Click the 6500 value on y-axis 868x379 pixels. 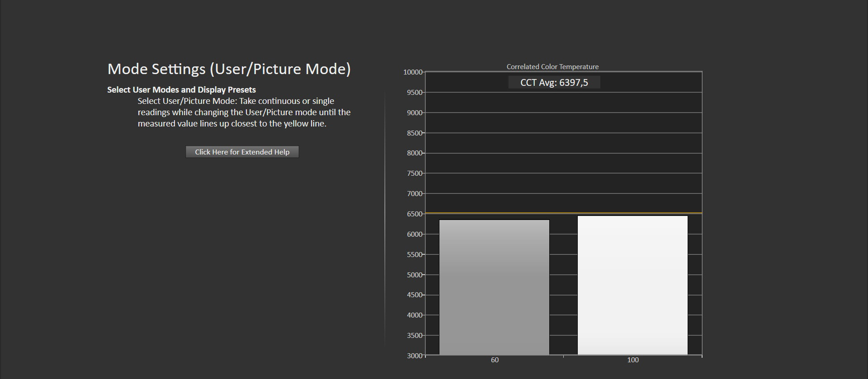point(415,214)
